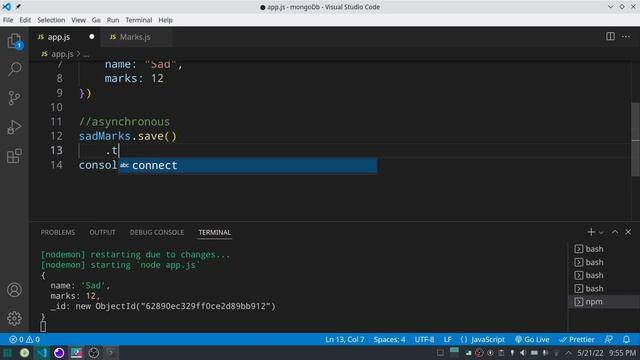Open the feedback icon in status bar
Viewport: 640px width, 360px height.
tap(609, 340)
